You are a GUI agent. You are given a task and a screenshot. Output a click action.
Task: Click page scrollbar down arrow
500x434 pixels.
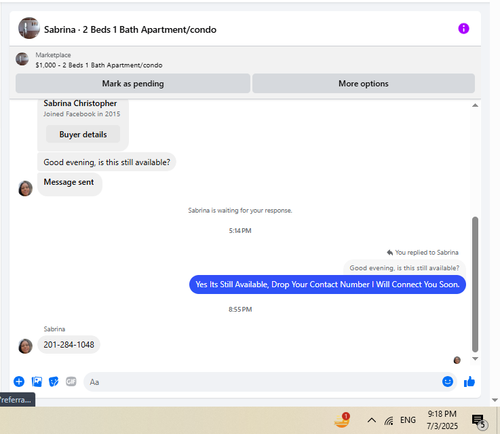[495, 400]
